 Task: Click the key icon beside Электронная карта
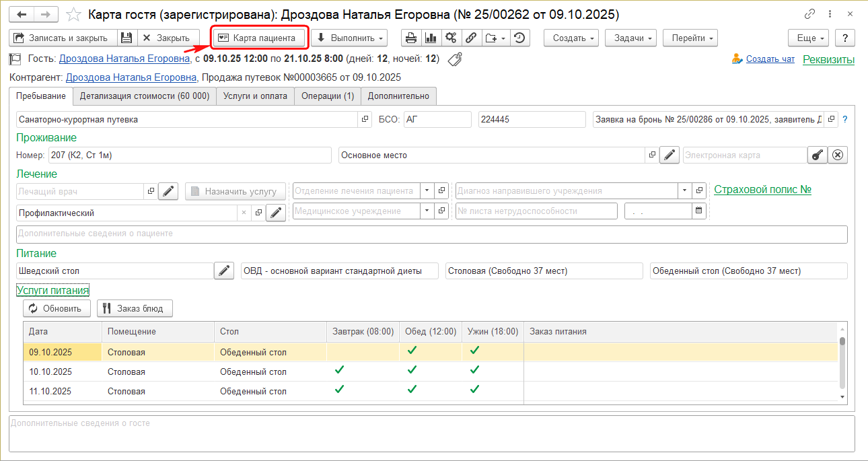pos(817,155)
